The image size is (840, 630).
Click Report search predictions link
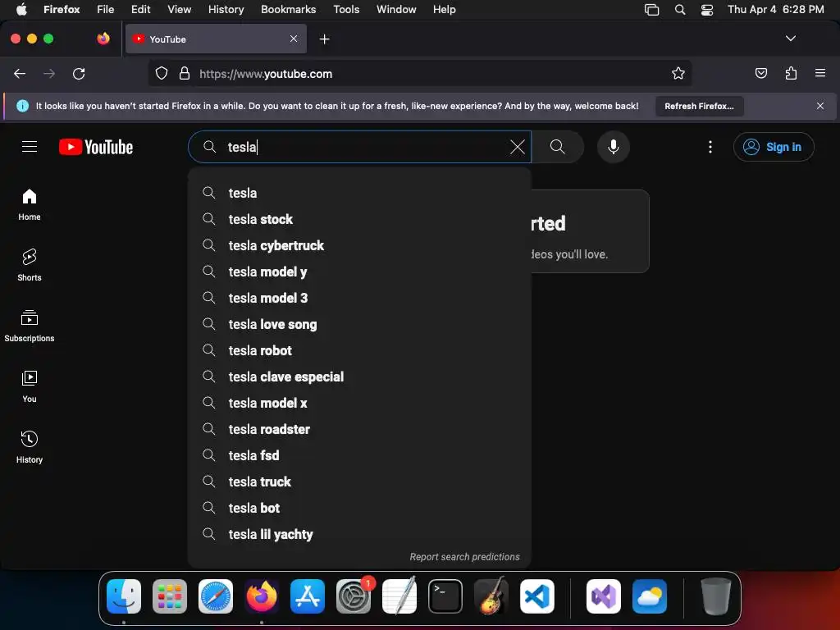tap(464, 557)
